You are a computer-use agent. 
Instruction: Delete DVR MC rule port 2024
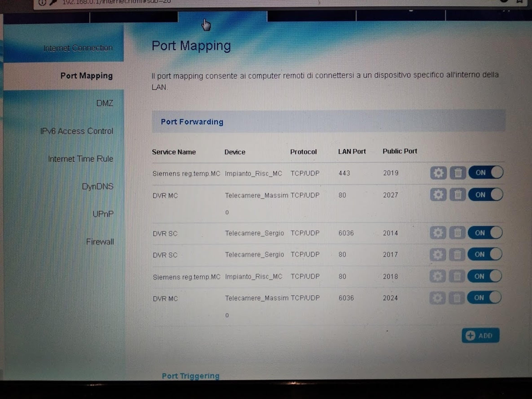[457, 298]
